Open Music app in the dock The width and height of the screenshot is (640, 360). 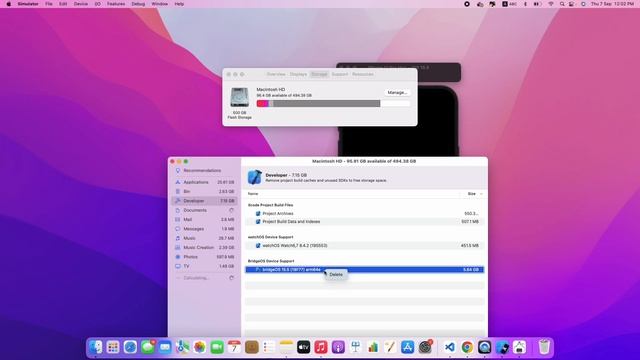click(321, 347)
